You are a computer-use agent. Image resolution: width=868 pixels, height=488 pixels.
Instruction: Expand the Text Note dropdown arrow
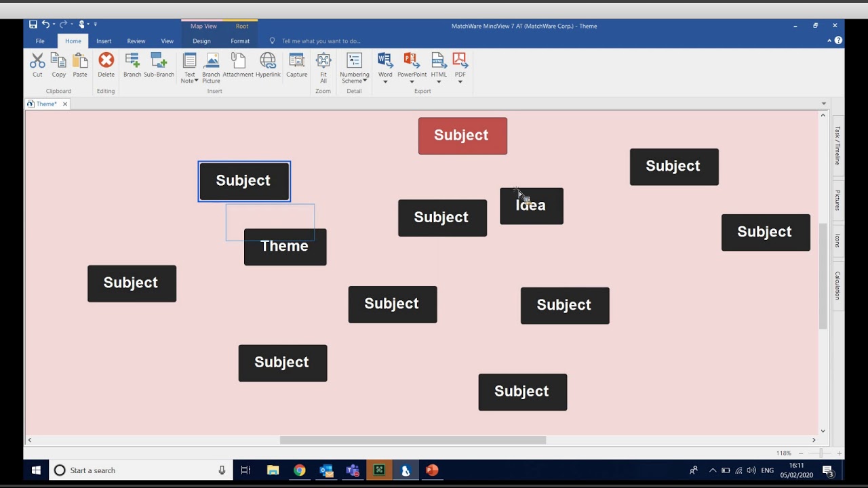tap(196, 81)
